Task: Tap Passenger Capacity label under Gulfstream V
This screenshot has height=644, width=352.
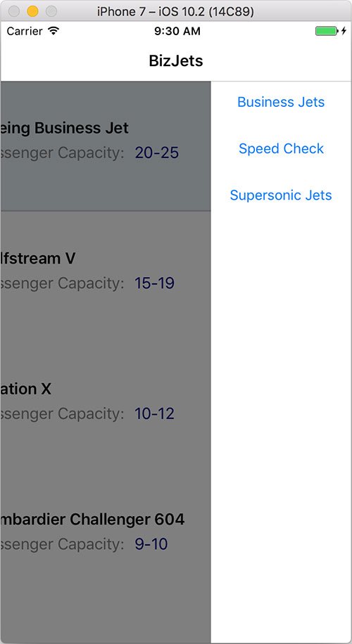Action: pyautogui.click(x=62, y=283)
